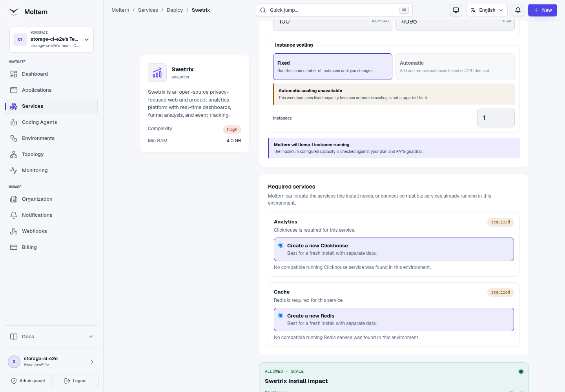Click the Organization building icon
Screen dimensions: 565x392
pos(14,199)
